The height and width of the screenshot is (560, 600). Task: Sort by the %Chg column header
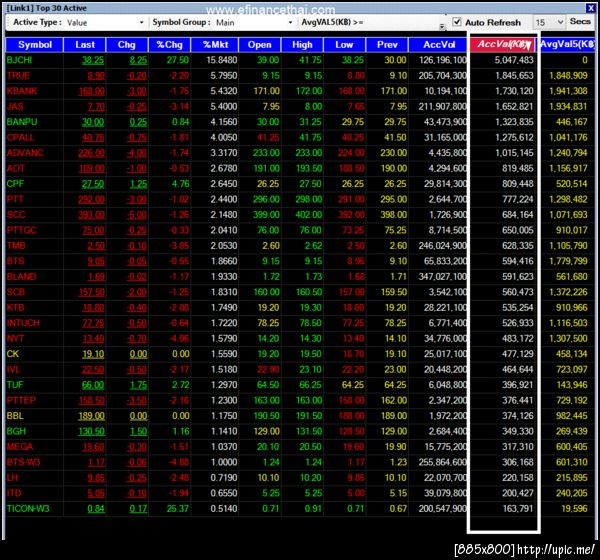[x=170, y=45]
